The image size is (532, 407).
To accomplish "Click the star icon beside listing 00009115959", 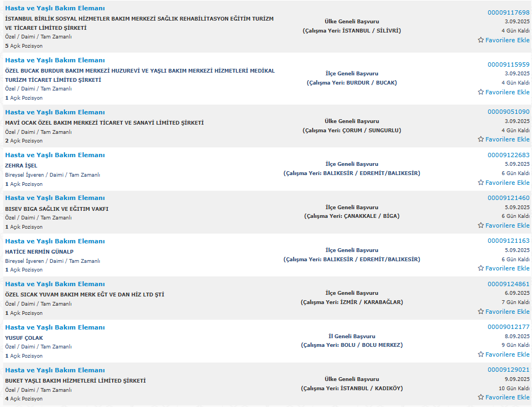I will (481, 92).
